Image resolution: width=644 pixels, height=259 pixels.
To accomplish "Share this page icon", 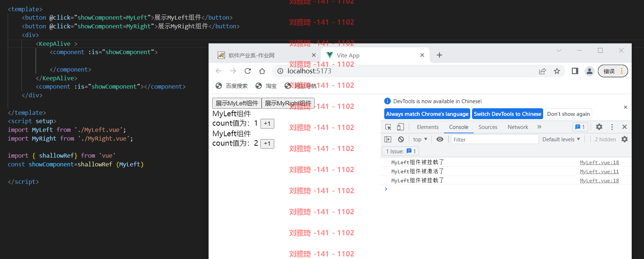I will pos(542,71).
